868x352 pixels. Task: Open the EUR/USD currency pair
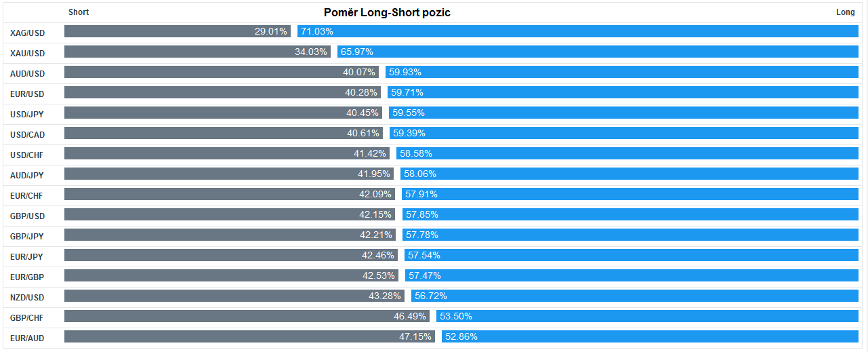point(27,94)
